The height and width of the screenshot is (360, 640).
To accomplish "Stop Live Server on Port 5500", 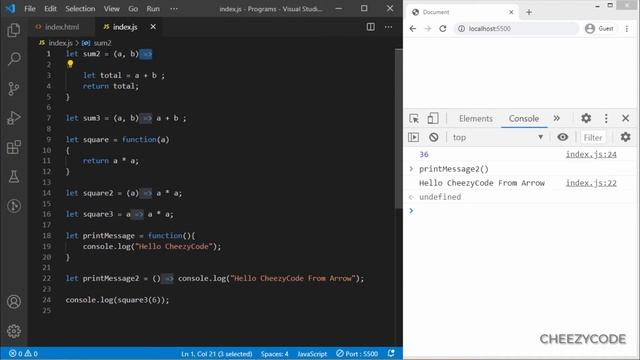I will [x=357, y=353].
